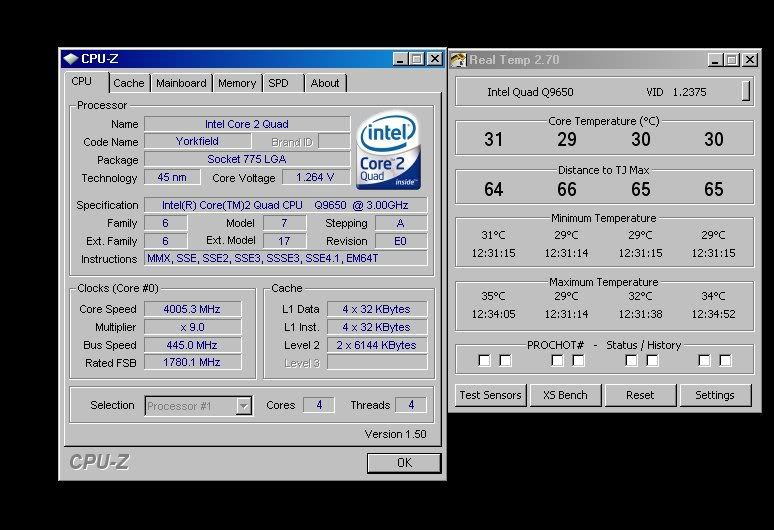Click the Specification field showing Q9650 @ 3.00GHz

[285, 205]
